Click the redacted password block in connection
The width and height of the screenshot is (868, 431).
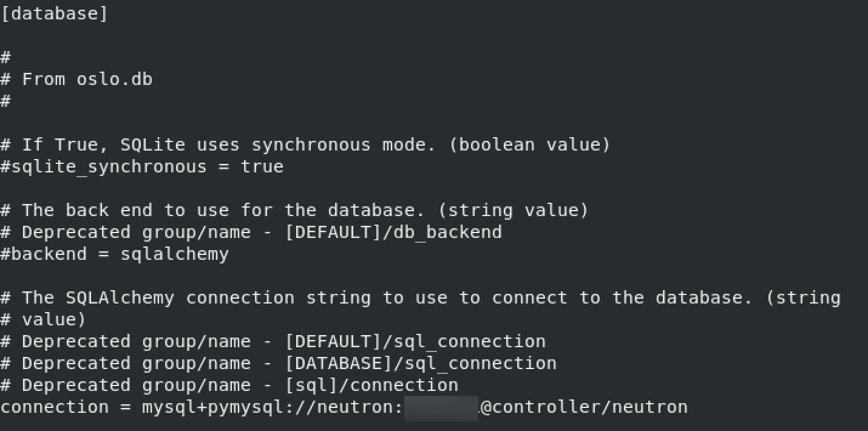tap(441, 407)
